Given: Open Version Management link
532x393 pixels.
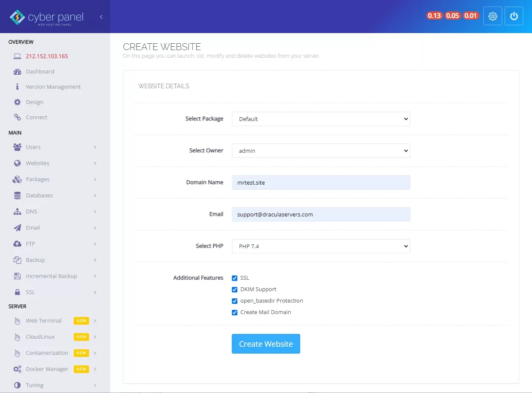Looking at the screenshot, I should pos(53,87).
